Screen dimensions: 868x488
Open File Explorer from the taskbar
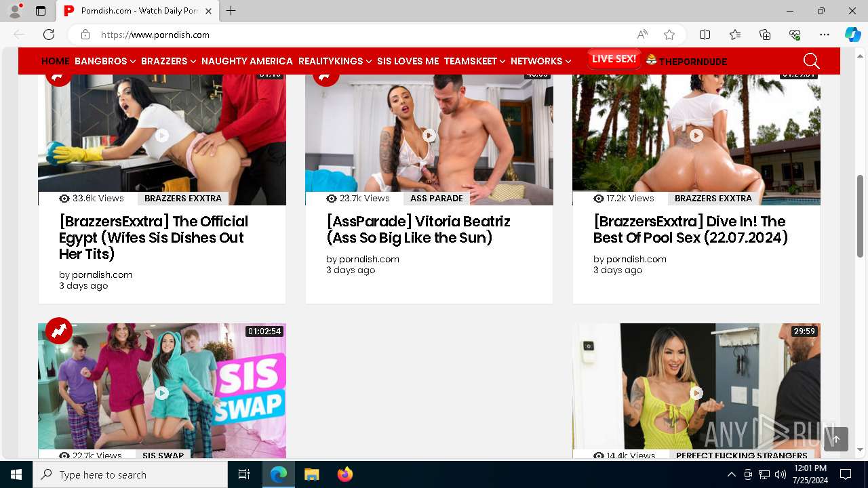coord(311,474)
